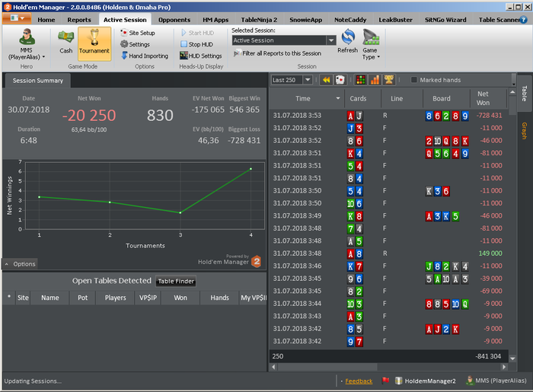Select the Session Summary tab
This screenshot has width=533, height=392.
[38, 81]
